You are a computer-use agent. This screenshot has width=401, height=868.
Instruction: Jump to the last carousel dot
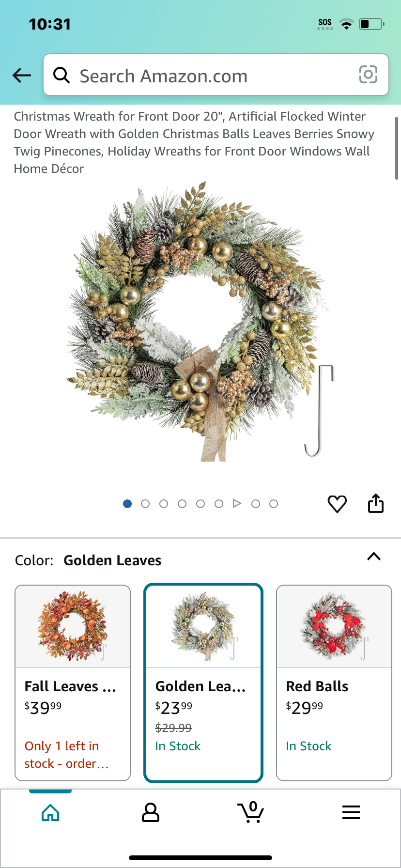click(x=274, y=504)
